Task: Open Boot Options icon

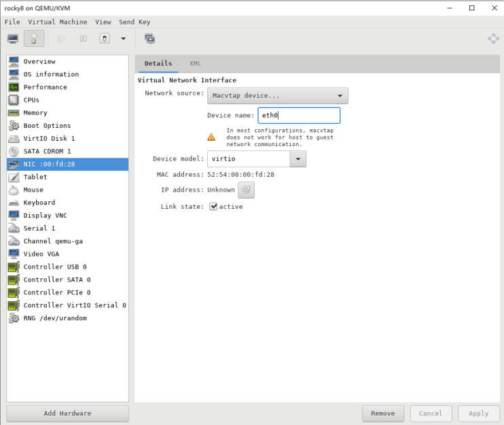Action: tap(14, 126)
